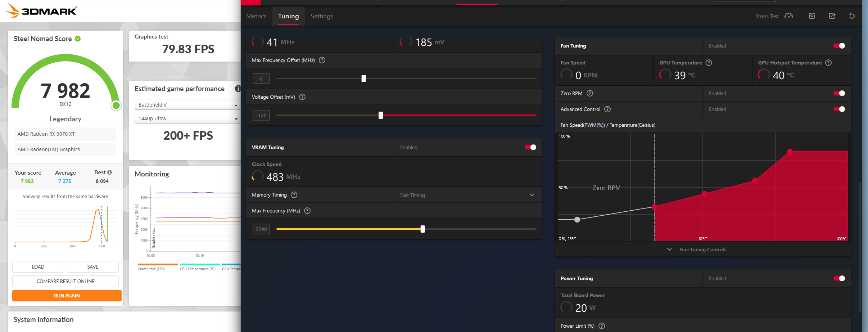Click the CPU Temperature (°C) legend label
Viewport: 868px width, 332px height.
(198, 269)
